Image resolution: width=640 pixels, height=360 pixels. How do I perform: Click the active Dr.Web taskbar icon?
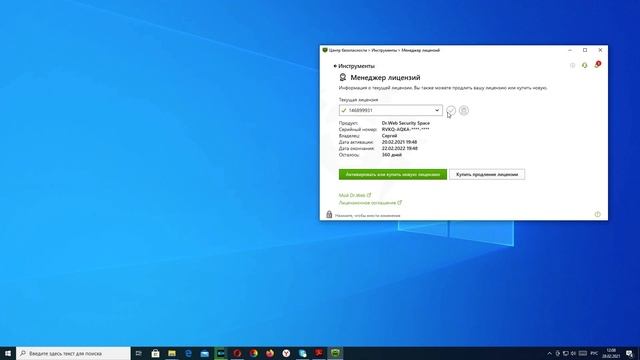[335, 353]
